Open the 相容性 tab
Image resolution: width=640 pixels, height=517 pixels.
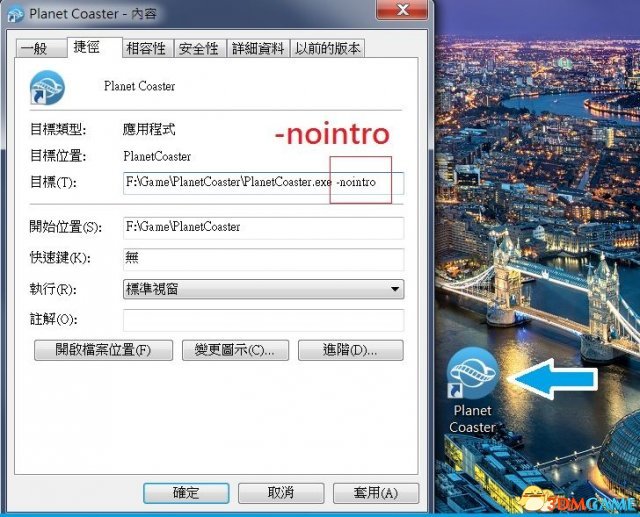(148, 49)
